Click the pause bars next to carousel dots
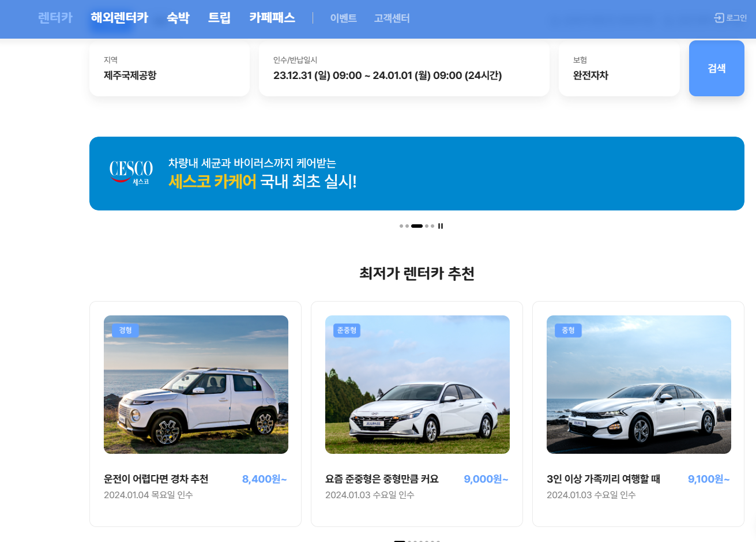Viewport: 756px width, 542px height. [x=441, y=225]
